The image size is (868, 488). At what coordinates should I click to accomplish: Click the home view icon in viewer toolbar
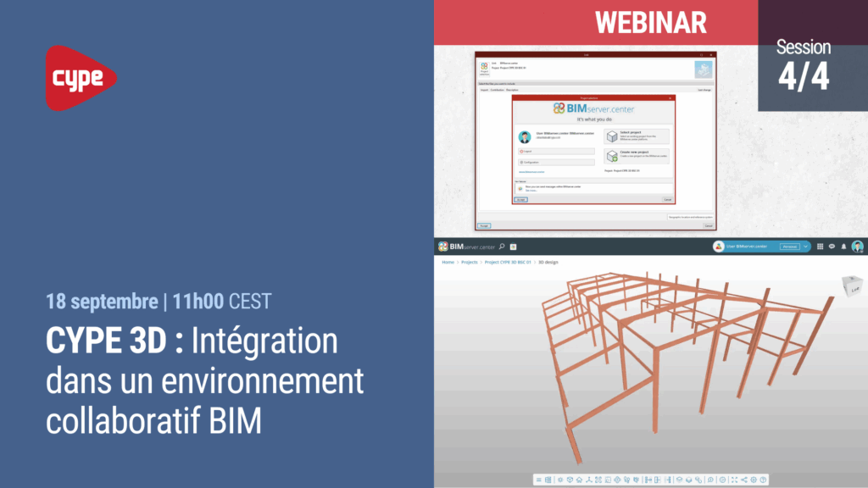pyautogui.click(x=579, y=480)
